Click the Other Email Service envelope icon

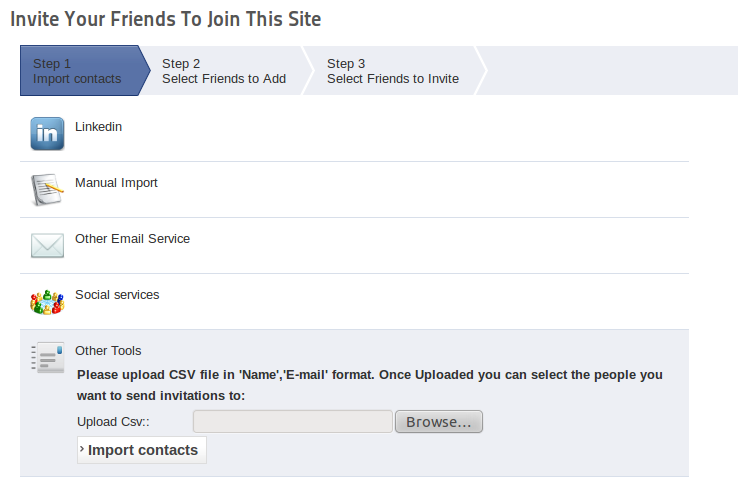[x=47, y=246]
